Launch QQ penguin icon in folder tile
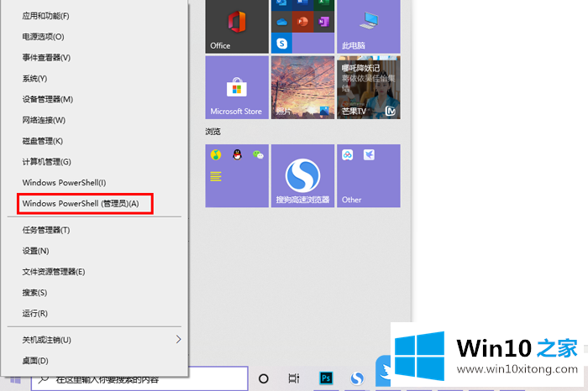The width and height of the screenshot is (588, 391). coord(237,154)
